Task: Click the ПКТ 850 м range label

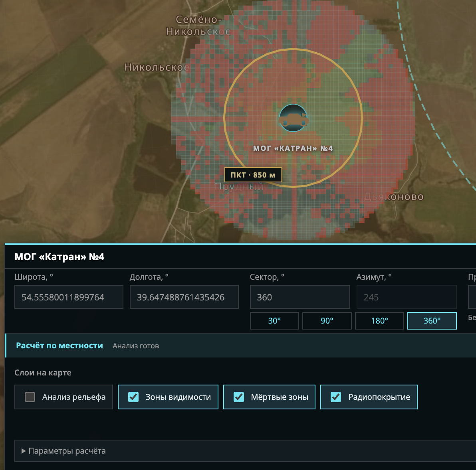Action: 253,175
